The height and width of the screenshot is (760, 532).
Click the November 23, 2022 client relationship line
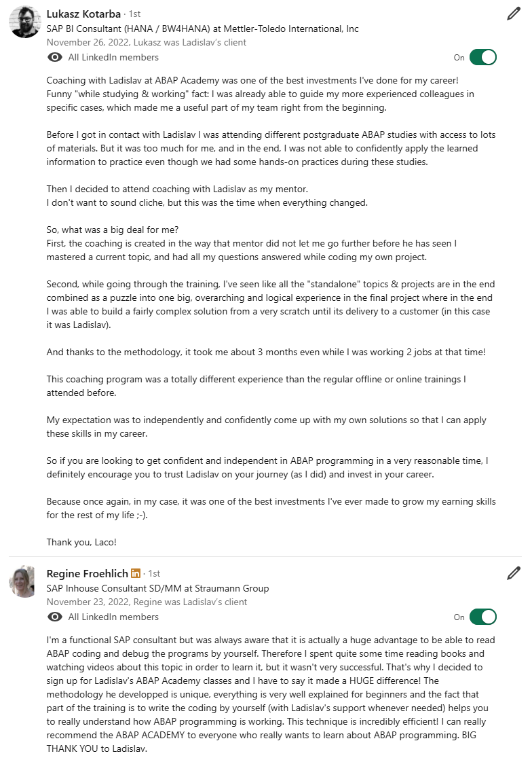point(147,602)
